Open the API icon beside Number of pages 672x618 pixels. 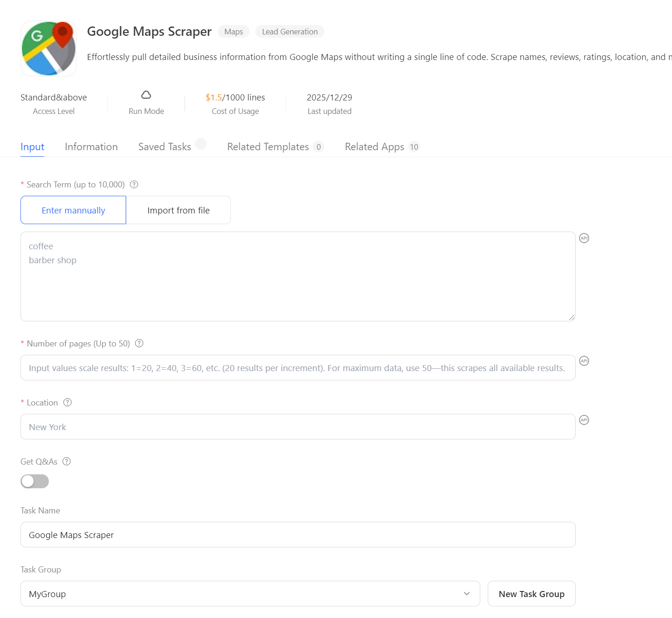[584, 360]
